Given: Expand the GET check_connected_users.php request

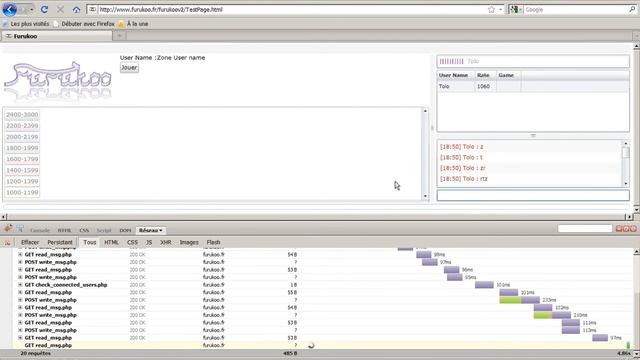Looking at the screenshot, I should [20, 285].
